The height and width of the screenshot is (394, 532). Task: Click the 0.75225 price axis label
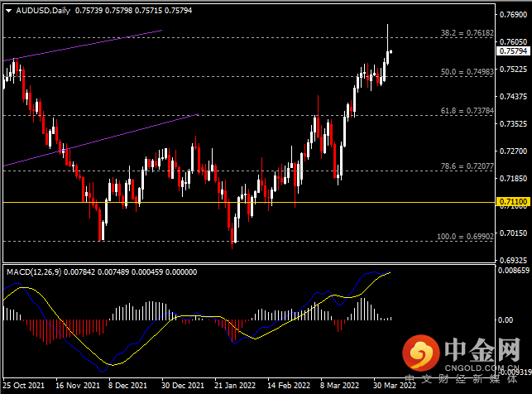click(513, 70)
